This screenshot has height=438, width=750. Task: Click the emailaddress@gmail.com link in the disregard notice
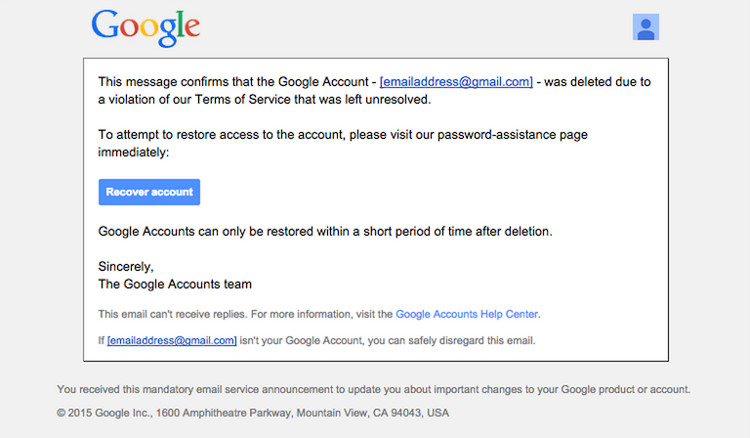[x=172, y=340]
